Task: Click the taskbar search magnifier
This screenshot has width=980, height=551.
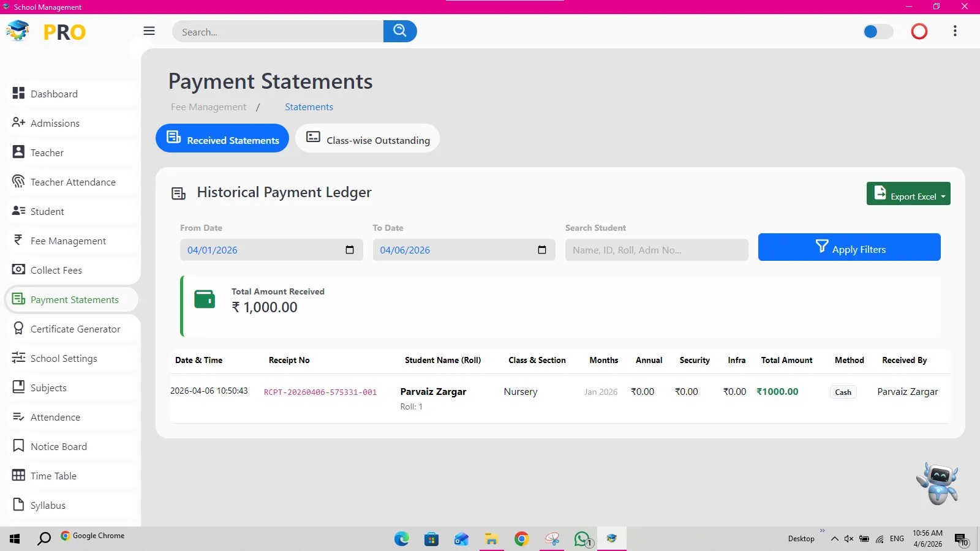Action: 44,539
